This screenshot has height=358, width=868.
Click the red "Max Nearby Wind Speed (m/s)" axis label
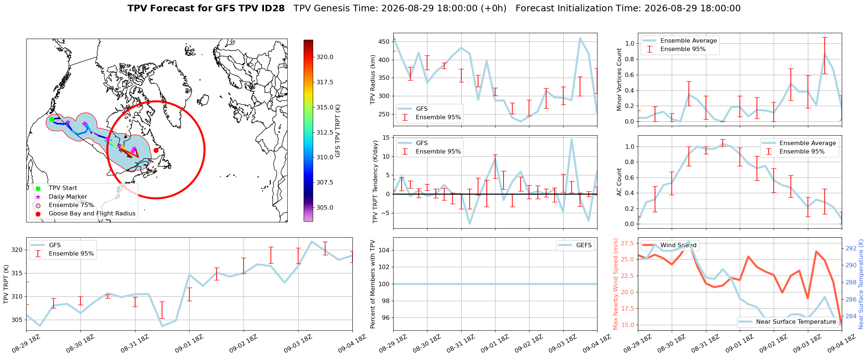tap(616, 284)
